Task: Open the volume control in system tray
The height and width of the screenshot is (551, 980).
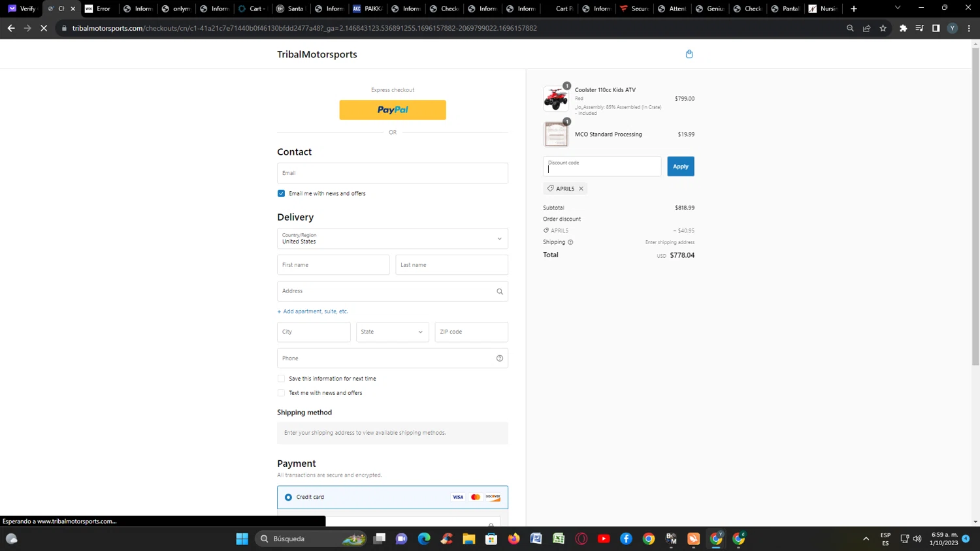Action: click(917, 539)
